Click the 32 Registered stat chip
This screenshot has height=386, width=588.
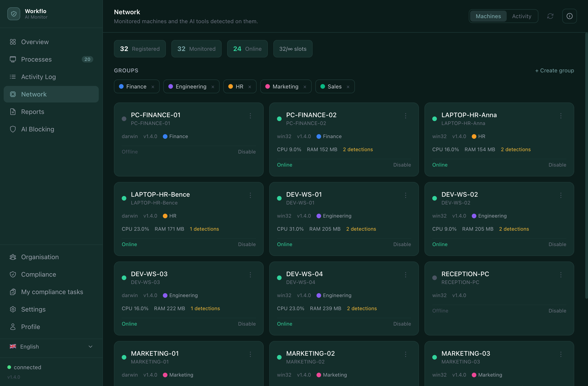[140, 49]
